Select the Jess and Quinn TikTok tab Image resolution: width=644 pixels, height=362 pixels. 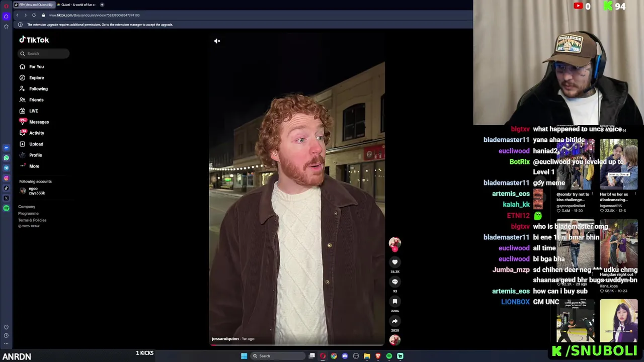(x=33, y=5)
